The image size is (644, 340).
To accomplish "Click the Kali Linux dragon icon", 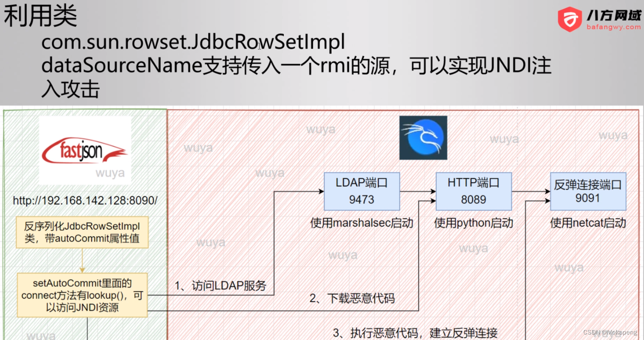I will [423, 138].
